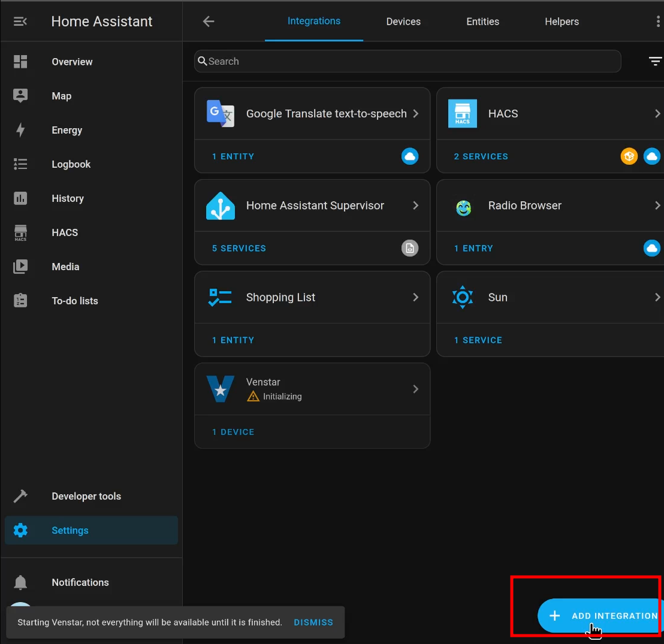
Task: Open the filter options icon
Action: click(655, 61)
